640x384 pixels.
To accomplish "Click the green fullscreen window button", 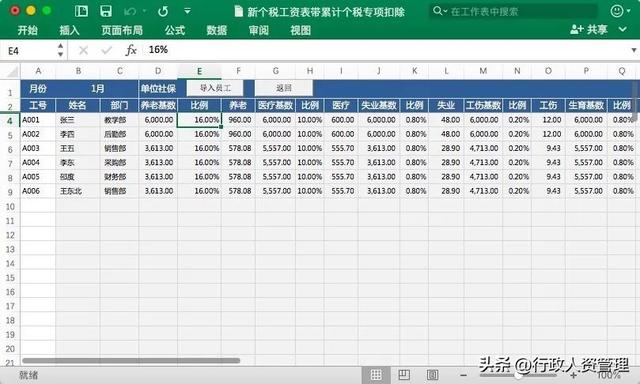I will tap(47, 11).
